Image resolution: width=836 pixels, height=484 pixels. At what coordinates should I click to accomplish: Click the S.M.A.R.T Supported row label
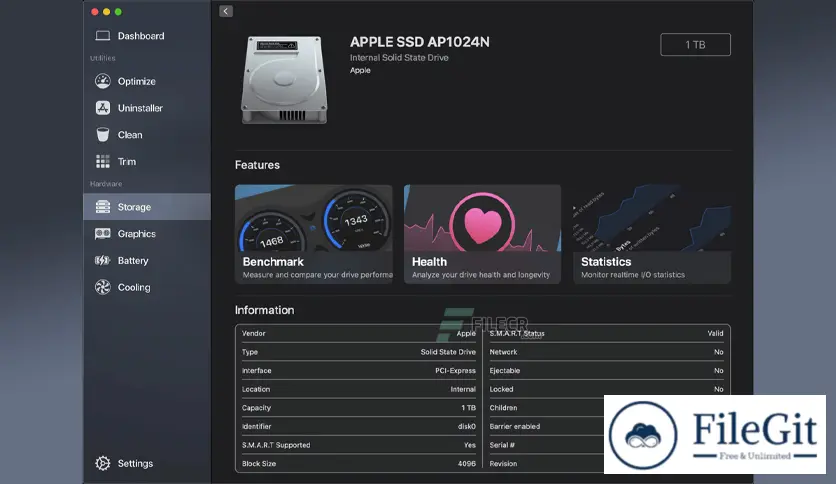point(276,445)
